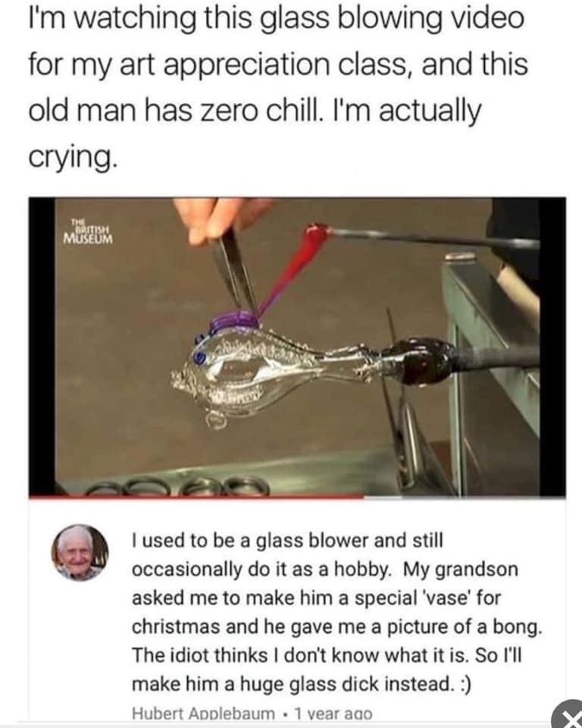Viewport: 582px width, 728px height.
Task: Click the glass blower comment text
Action: click(x=336, y=612)
